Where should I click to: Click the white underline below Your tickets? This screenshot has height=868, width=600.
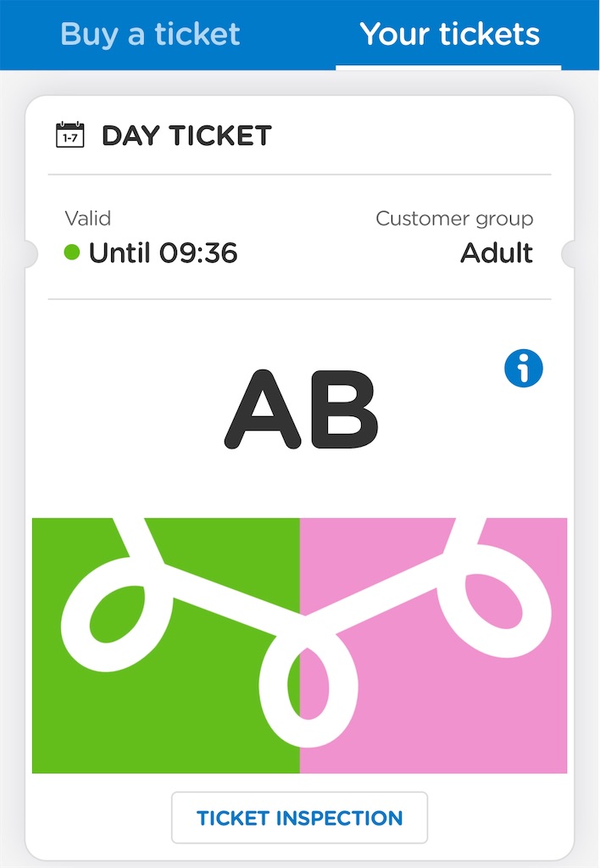(x=448, y=68)
